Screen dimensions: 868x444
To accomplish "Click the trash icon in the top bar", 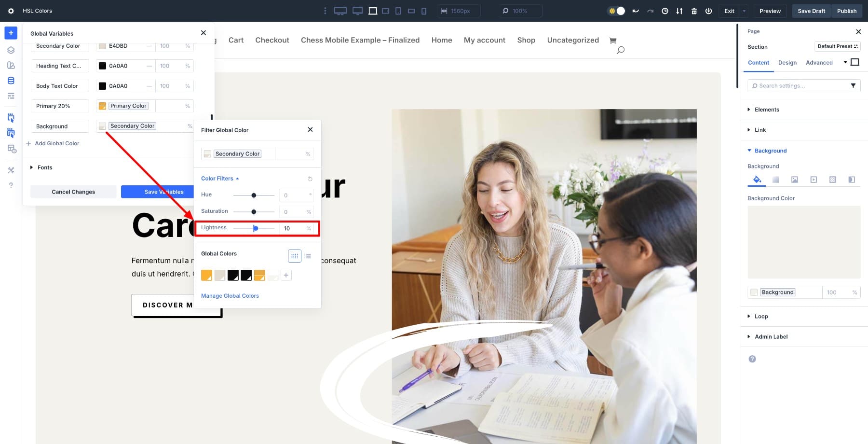I will [x=694, y=11].
